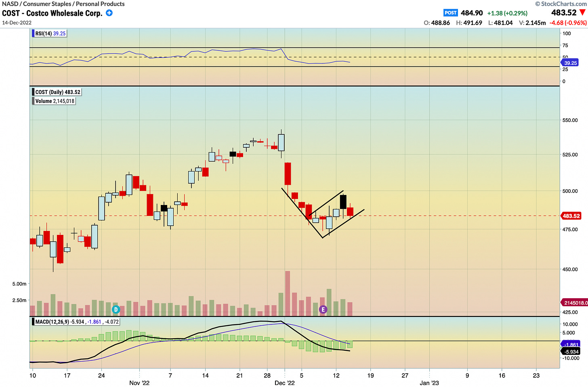The image size is (588, 387).
Task: Click the low value L: 481.04
Action: pyautogui.click(x=500, y=23)
